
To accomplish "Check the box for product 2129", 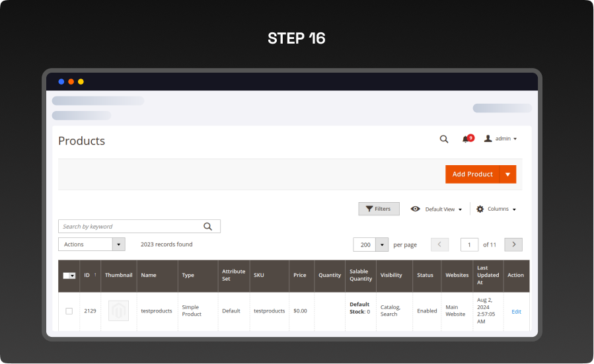I will [x=69, y=311].
